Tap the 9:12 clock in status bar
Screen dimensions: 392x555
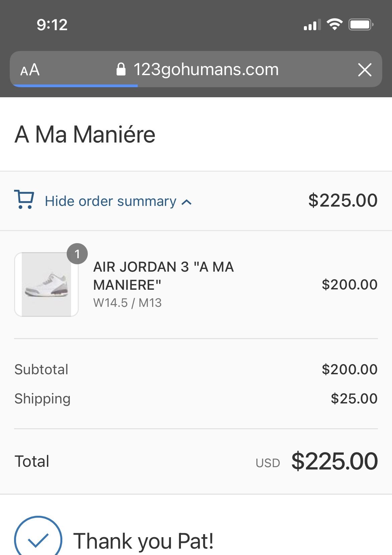(x=52, y=25)
